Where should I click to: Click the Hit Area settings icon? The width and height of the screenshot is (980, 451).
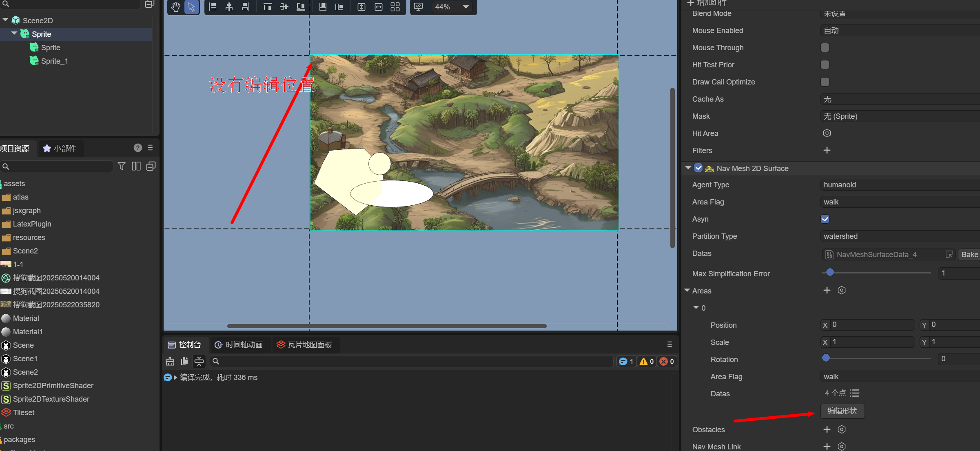pos(827,133)
